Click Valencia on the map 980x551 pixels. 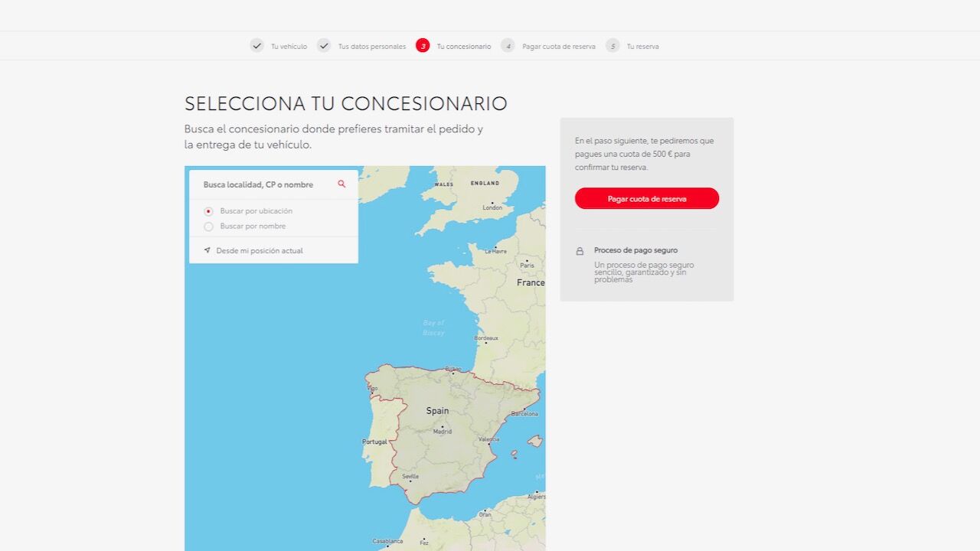click(488, 439)
